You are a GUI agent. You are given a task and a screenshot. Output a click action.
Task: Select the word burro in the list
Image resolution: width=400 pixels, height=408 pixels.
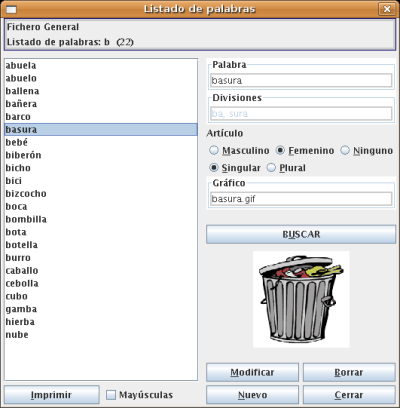pyautogui.click(x=101, y=258)
